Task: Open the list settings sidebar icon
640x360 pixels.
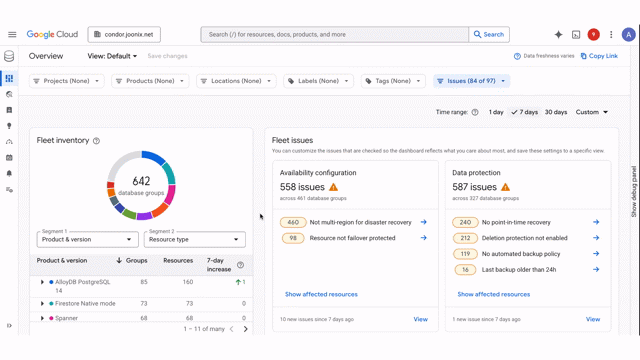Action: [9, 189]
